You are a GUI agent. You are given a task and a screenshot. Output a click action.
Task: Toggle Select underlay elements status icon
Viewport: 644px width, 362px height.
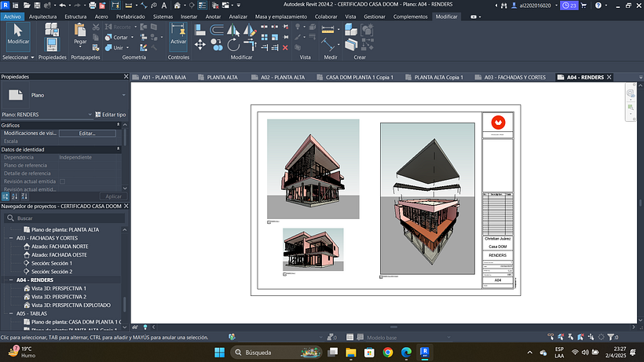tap(561, 337)
